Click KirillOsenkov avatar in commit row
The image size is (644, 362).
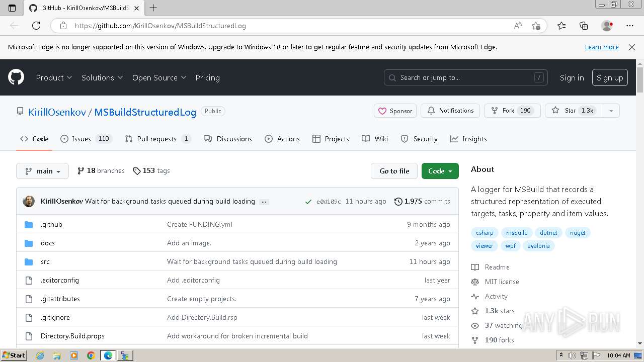29,201
